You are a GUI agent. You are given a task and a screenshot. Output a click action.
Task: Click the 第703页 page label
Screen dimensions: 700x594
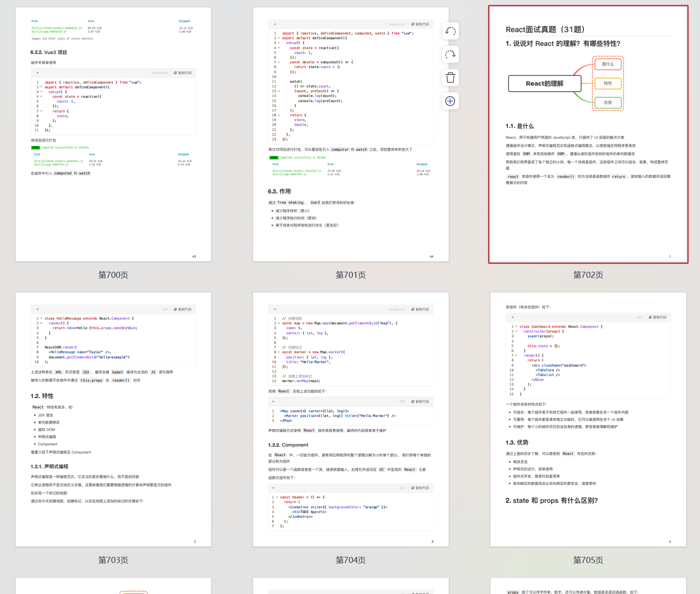tap(113, 560)
